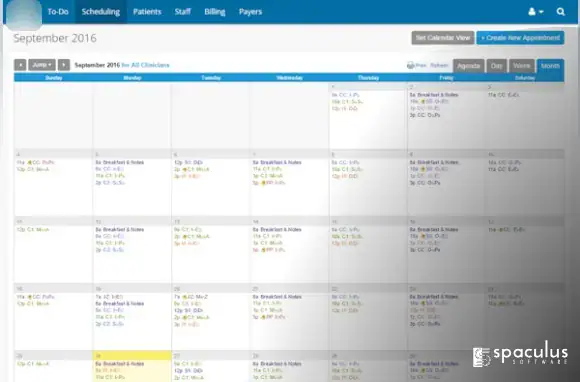Open the Scheduling menu
The image size is (580, 382).
[x=101, y=12]
